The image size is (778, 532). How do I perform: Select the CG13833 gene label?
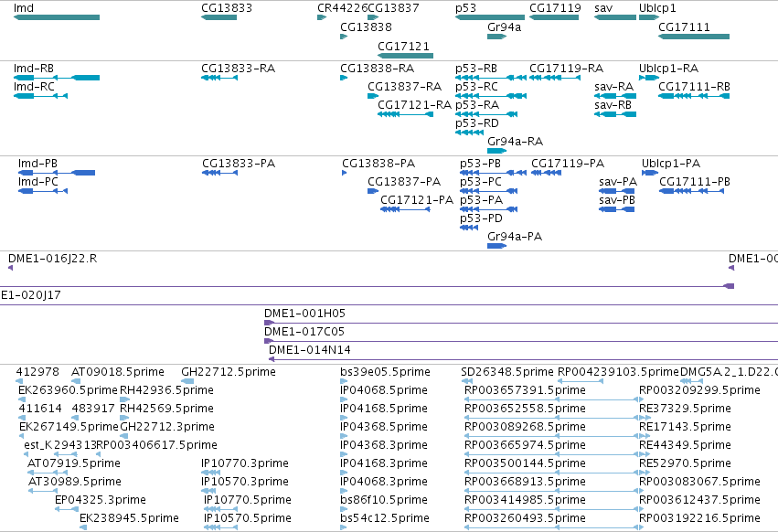click(x=227, y=8)
